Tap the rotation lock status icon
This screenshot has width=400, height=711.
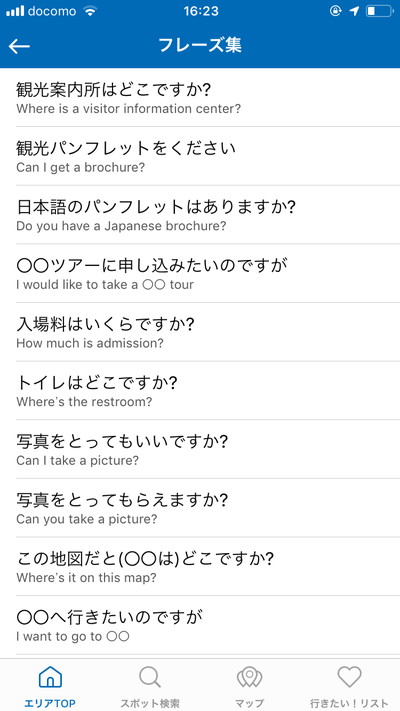tap(336, 11)
